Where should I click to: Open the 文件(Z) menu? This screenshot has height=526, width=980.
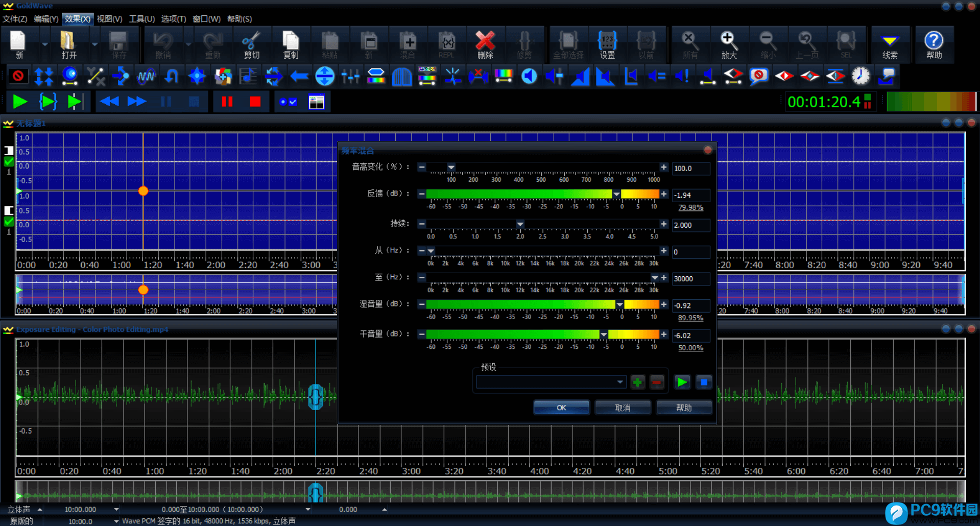[x=15, y=19]
